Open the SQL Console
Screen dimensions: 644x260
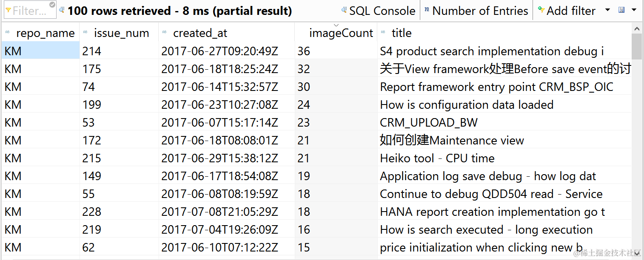[x=382, y=11]
